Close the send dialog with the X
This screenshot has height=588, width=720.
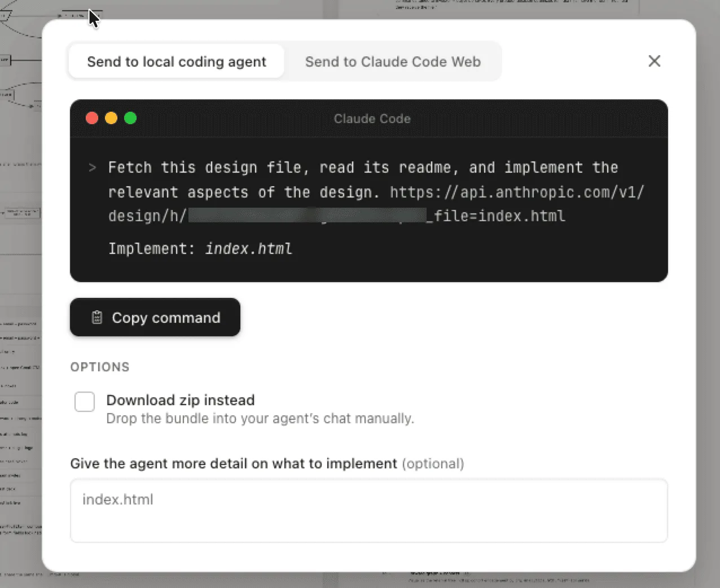click(x=655, y=61)
